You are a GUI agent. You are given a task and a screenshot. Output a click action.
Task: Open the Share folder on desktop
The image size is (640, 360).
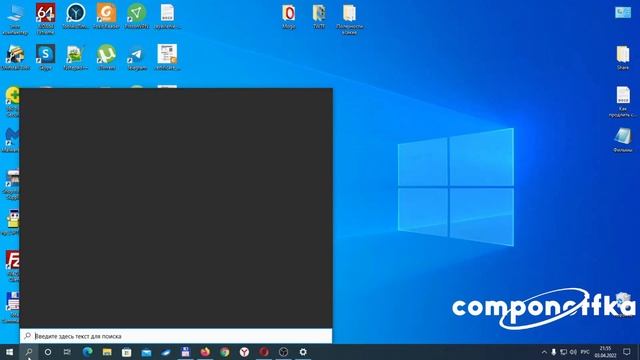click(x=623, y=58)
